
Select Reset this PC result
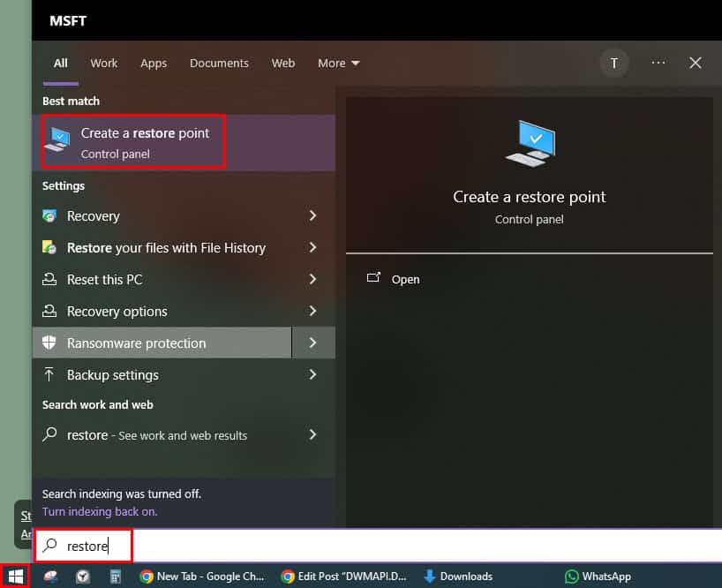click(x=162, y=280)
